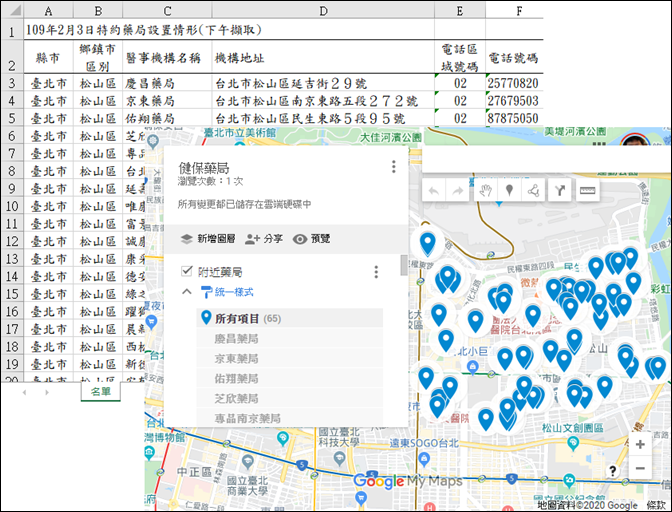The image size is (672, 512).
Task: Click the 新增圖層 add layer button
Action: click(208, 239)
